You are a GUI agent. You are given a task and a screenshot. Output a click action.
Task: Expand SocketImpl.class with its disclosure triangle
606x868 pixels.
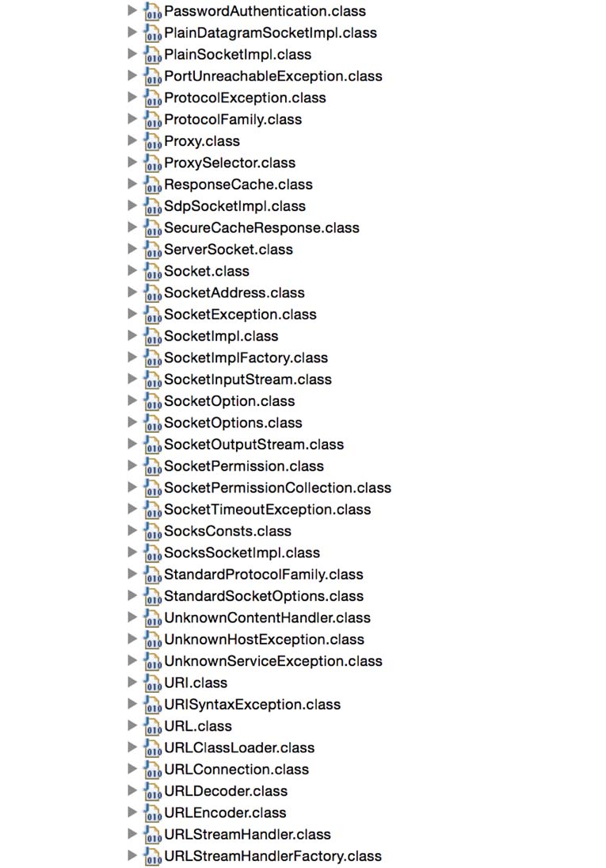pyautogui.click(x=132, y=335)
